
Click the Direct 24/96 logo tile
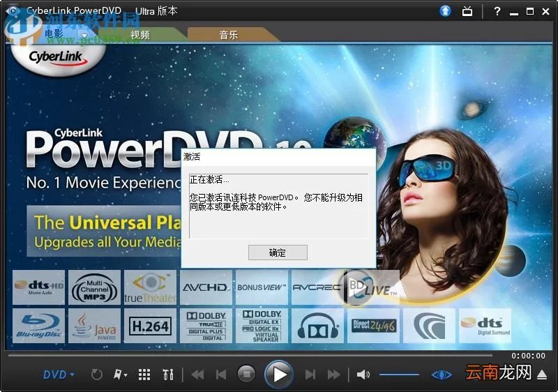click(373, 326)
